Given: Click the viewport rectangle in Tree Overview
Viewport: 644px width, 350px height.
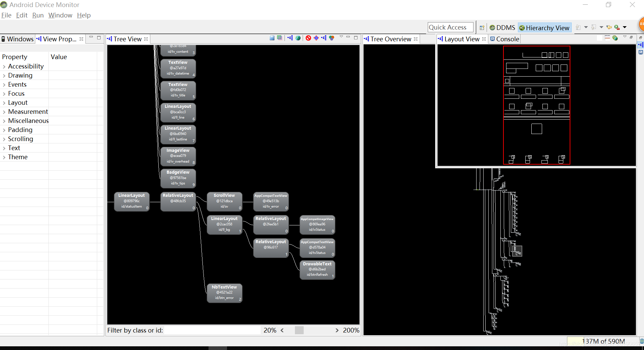Looking at the screenshot, I should click(x=517, y=251).
